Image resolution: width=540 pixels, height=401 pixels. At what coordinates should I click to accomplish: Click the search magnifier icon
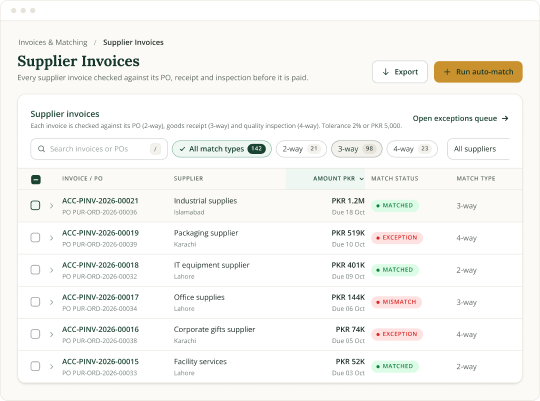pos(41,149)
